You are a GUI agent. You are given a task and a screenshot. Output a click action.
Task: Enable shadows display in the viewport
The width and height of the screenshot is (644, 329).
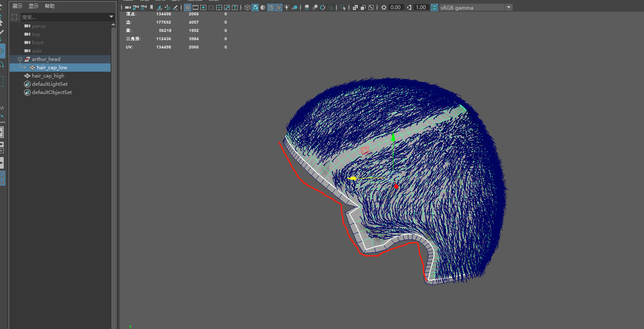(x=307, y=7)
